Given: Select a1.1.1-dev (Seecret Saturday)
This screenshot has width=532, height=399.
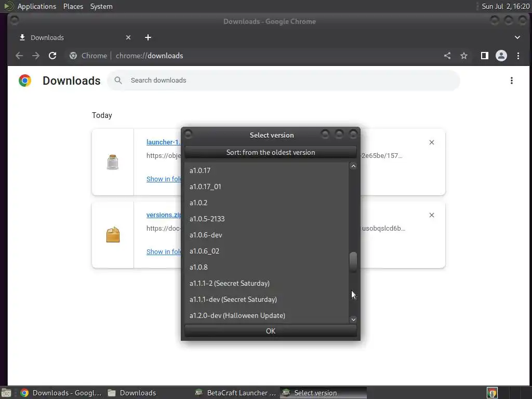Looking at the screenshot, I should tap(267, 299).
